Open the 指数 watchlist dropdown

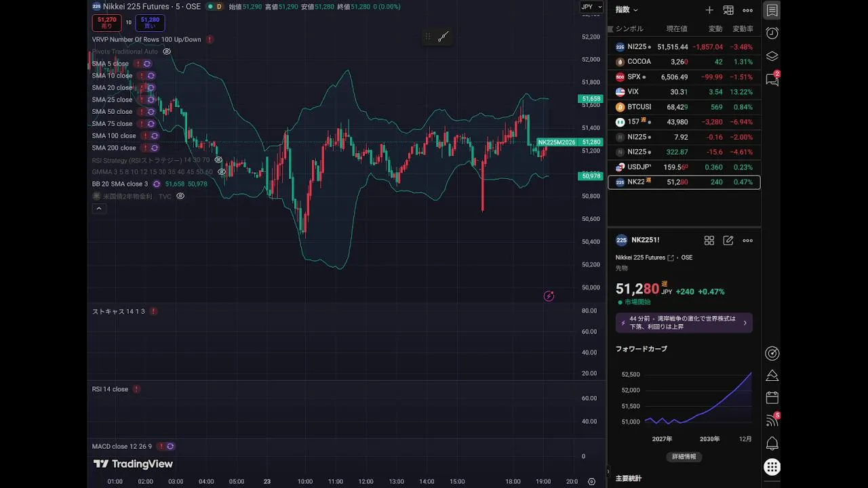point(626,10)
